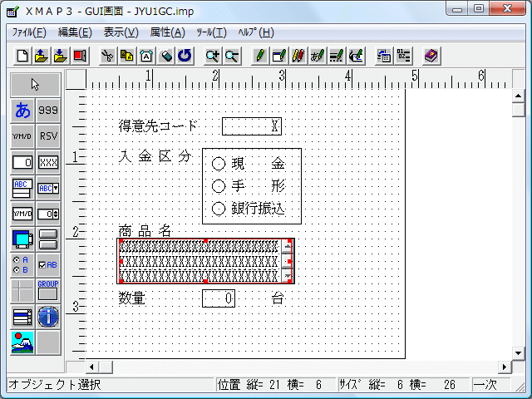Click the list box down scroll arrow
Screen dimensions: 532x399
pos(288,275)
